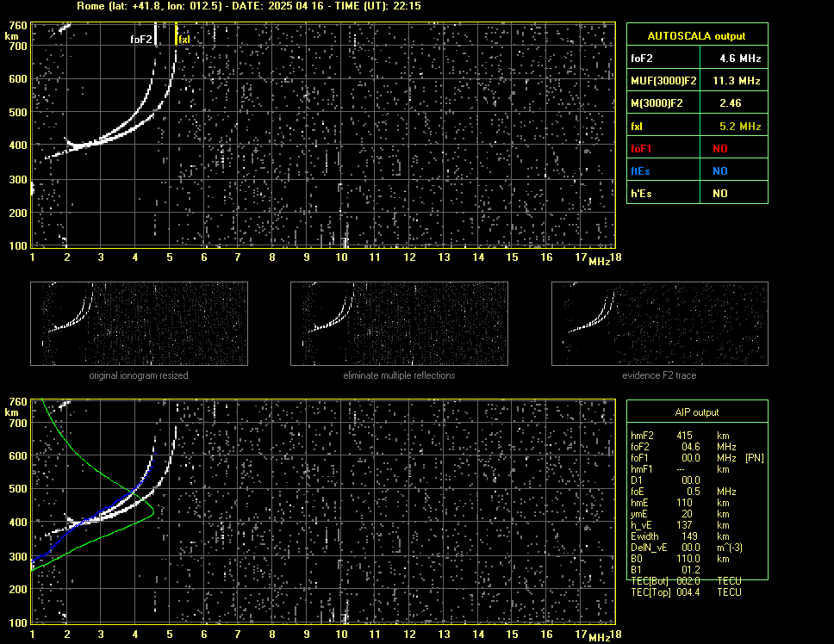Click the 'MUF(3000)F2' row label
Viewport: 834px width, 644px height.
pyautogui.click(x=663, y=81)
